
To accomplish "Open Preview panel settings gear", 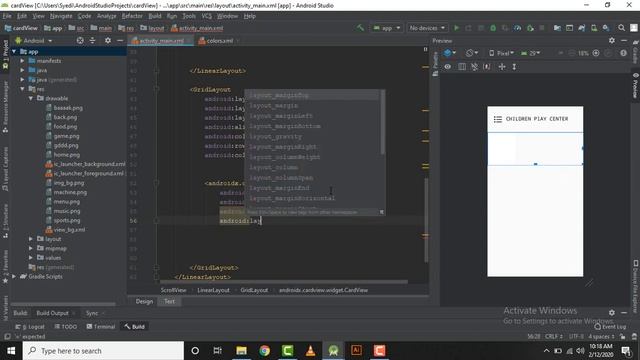I will [611, 40].
